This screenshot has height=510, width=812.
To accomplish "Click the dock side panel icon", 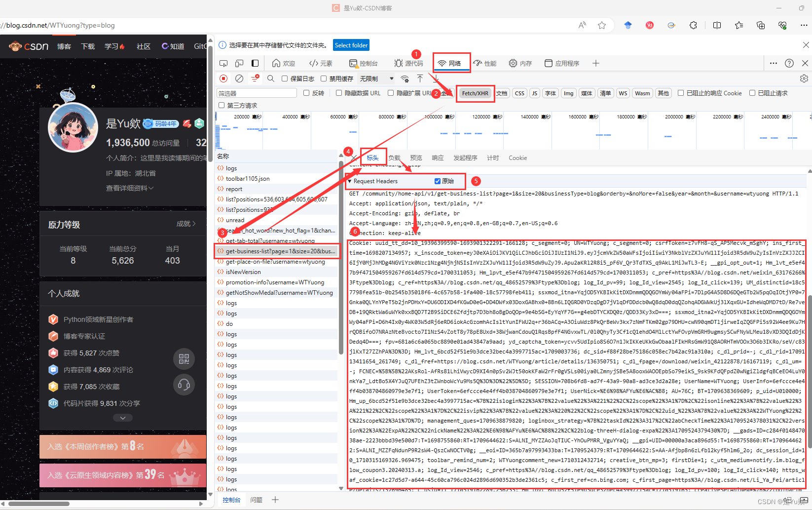I will (x=255, y=63).
